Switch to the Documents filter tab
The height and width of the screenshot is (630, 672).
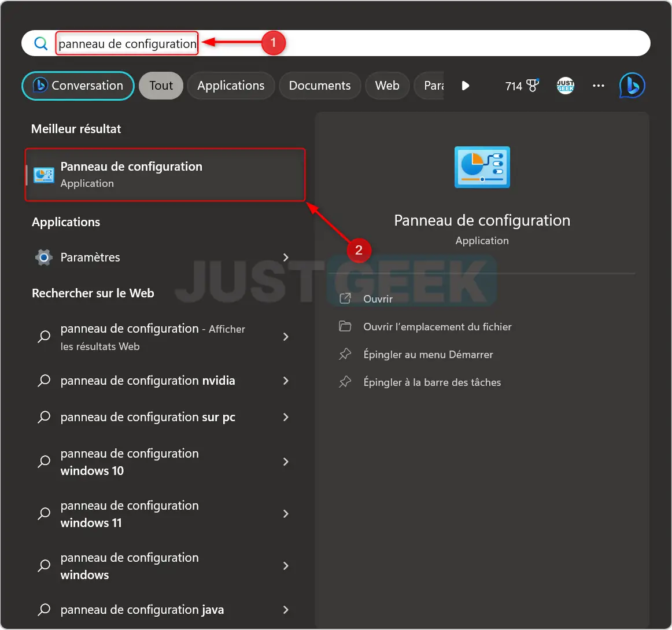(x=320, y=86)
